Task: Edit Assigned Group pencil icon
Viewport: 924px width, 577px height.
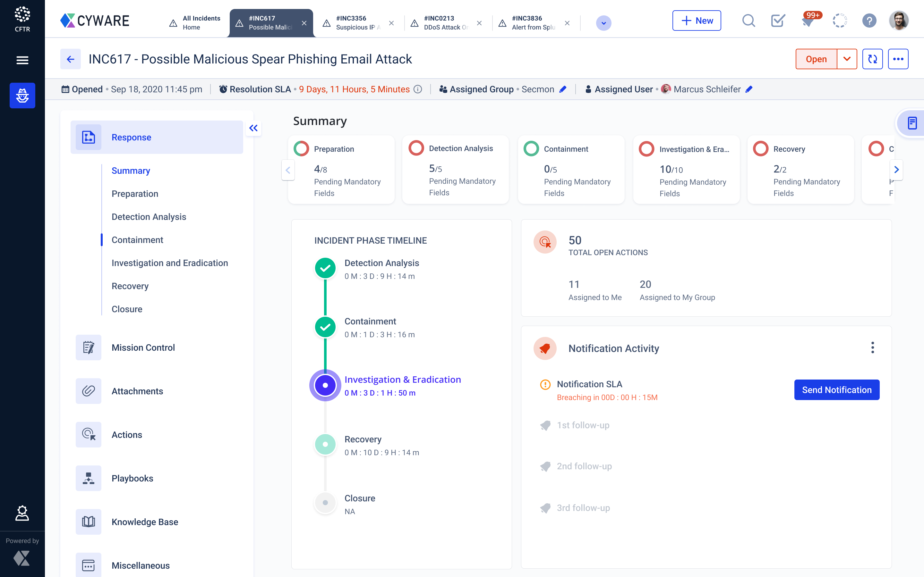Action: pyautogui.click(x=563, y=89)
